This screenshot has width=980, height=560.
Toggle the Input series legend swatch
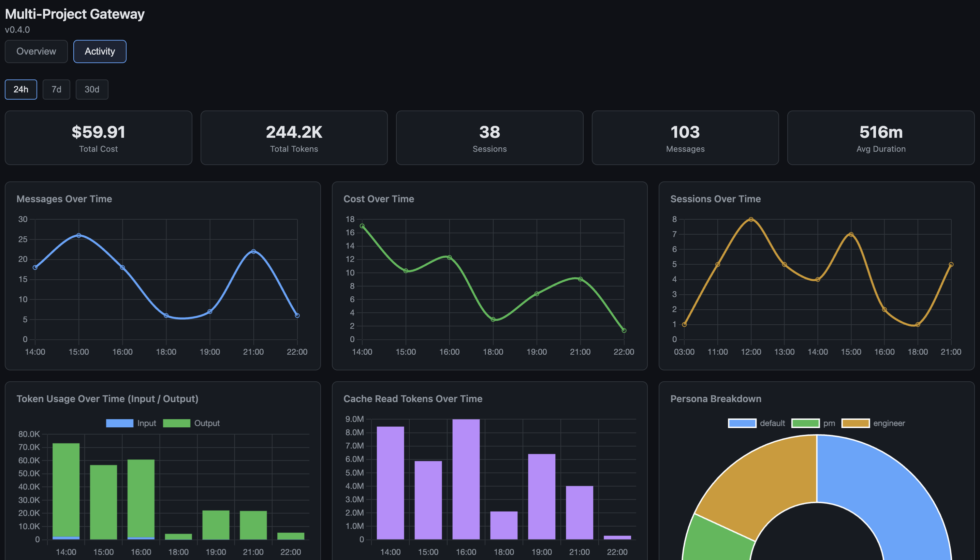[x=120, y=423]
